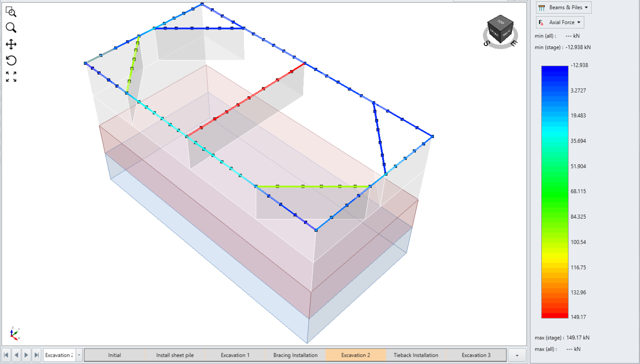The width and height of the screenshot is (640, 364).
Task: Click the legend value 68.115
Action: 578,191
